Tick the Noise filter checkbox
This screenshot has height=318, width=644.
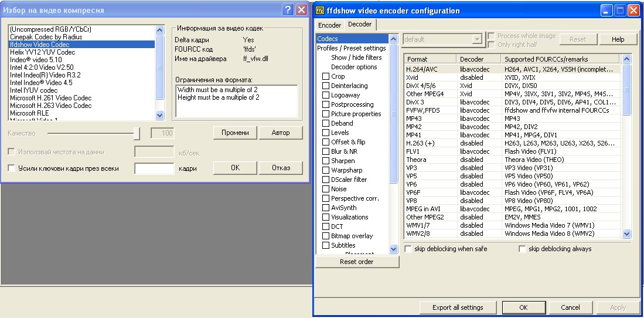click(x=326, y=189)
